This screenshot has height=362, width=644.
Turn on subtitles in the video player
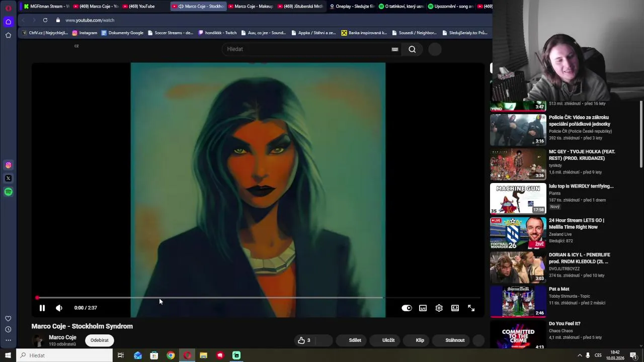[423, 308]
